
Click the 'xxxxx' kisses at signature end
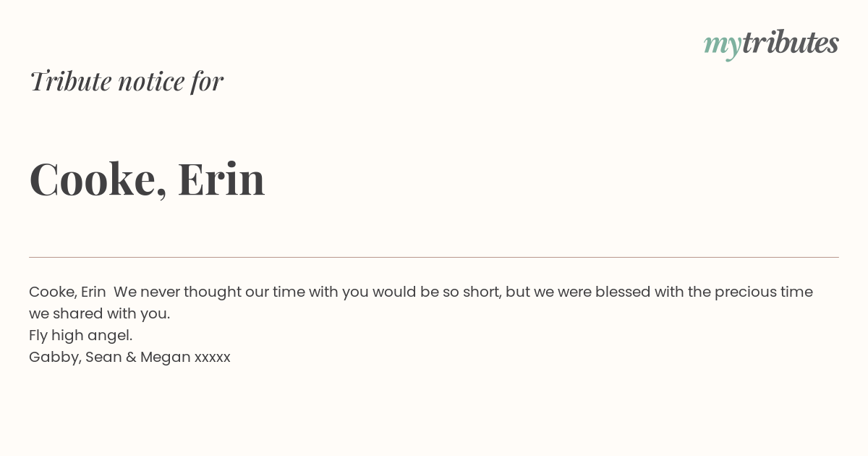(213, 358)
